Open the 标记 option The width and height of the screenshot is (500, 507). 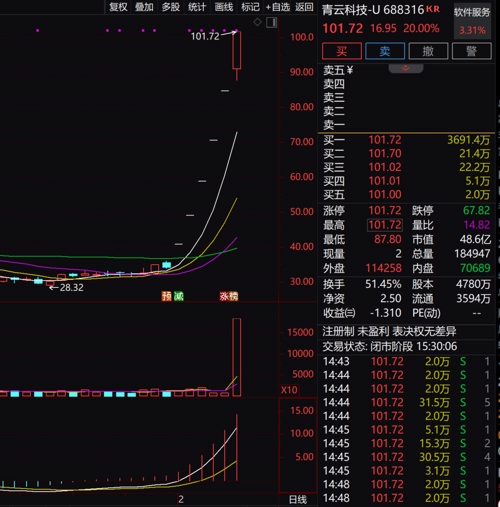point(250,7)
